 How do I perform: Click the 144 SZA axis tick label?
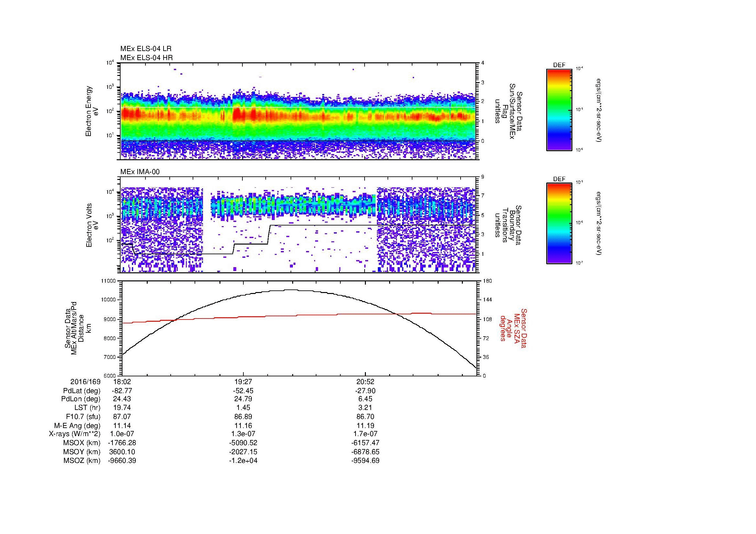point(487,300)
